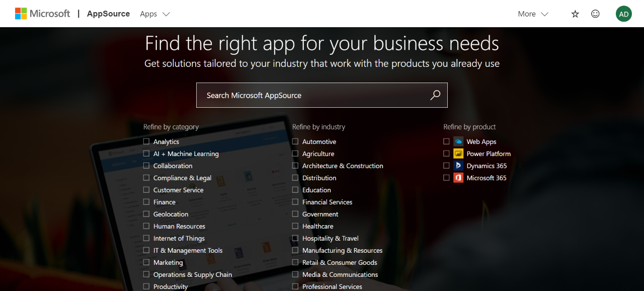Image resolution: width=644 pixels, height=291 pixels.
Task: Open the AppSource home link
Action: [x=108, y=14]
